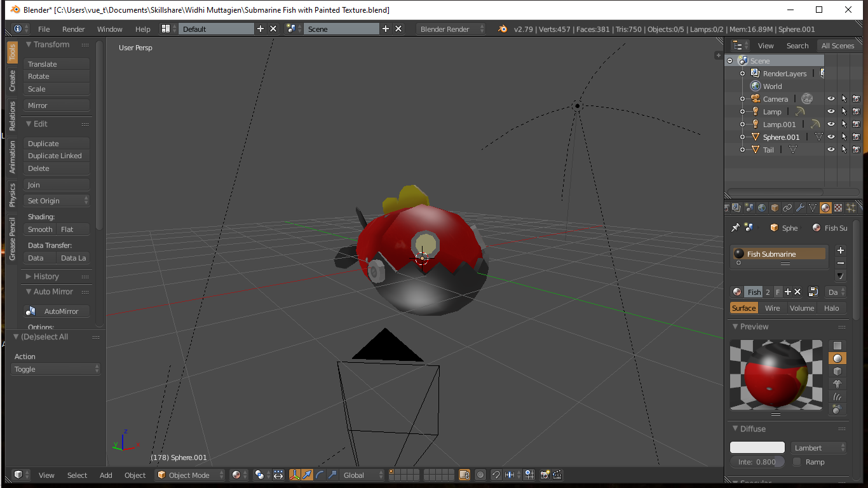
Task: Open the Texture checkerboard tab
Action: tap(838, 207)
